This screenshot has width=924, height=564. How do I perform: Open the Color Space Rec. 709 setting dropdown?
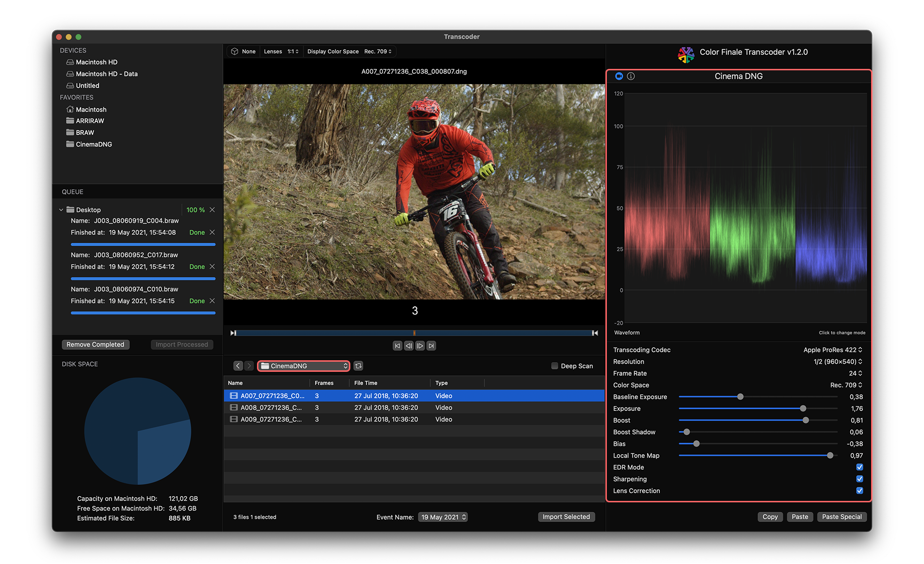846,385
